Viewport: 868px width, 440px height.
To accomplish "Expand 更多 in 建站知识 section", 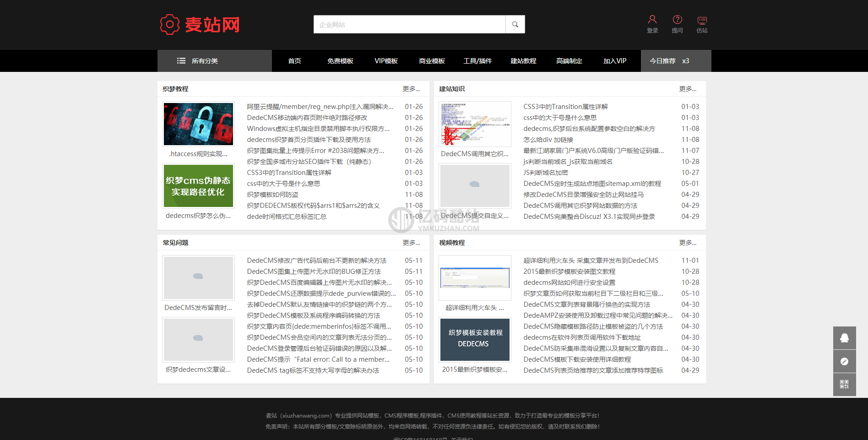I will click(688, 89).
